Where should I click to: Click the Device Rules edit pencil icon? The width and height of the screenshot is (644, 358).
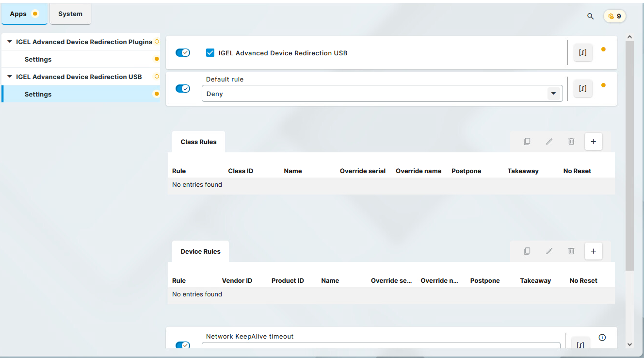[549, 251]
